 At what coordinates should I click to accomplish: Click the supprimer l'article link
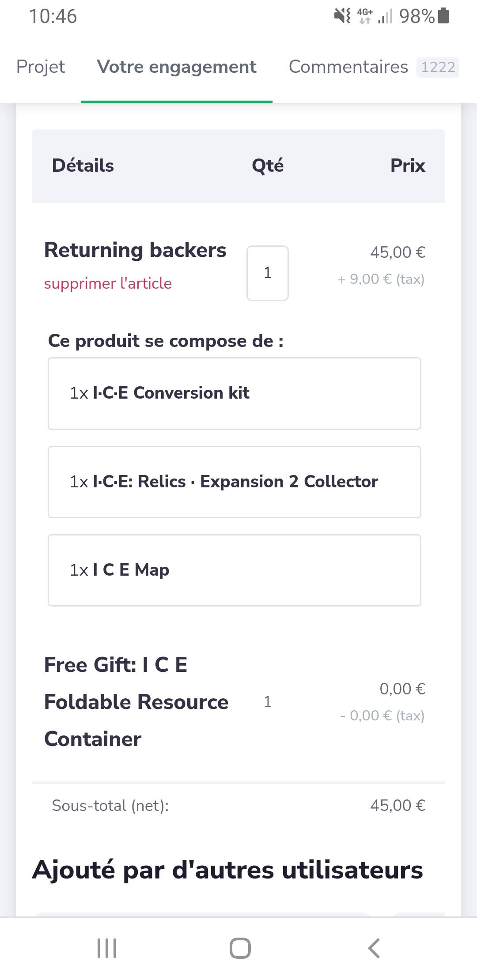click(x=108, y=283)
